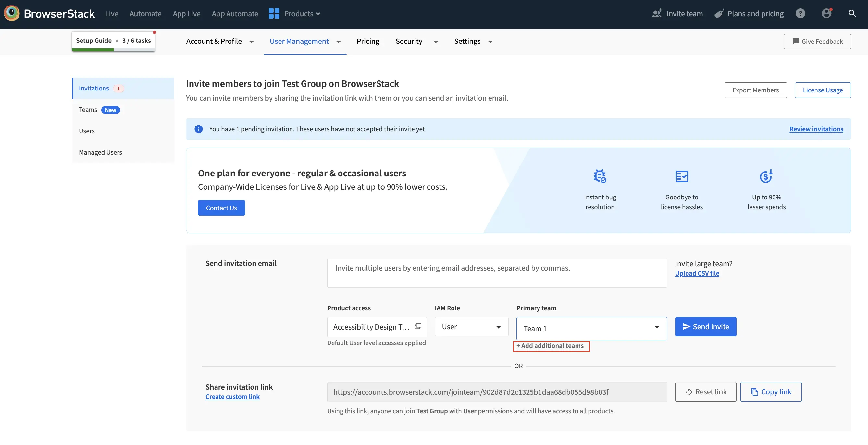Click the Setup Guide progress bar
The width and height of the screenshot is (868, 445).
coord(113,50)
